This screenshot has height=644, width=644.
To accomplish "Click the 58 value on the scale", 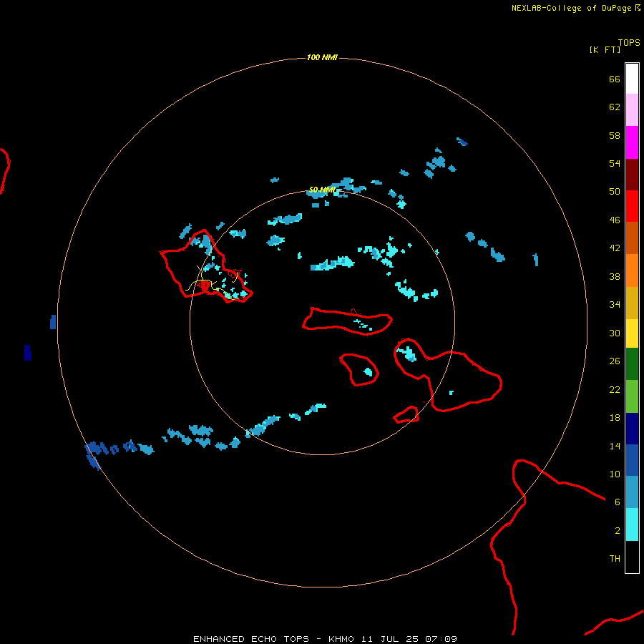I will click(x=615, y=135).
